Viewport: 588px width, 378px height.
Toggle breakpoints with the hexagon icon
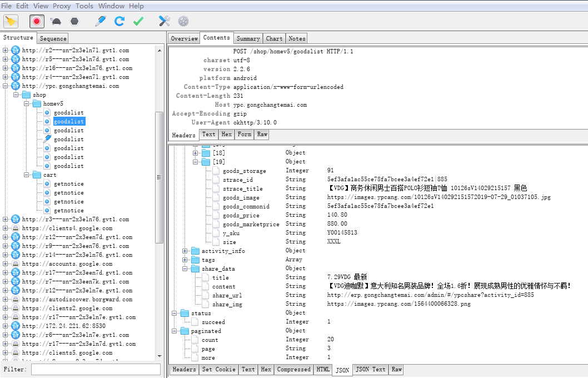(74, 21)
